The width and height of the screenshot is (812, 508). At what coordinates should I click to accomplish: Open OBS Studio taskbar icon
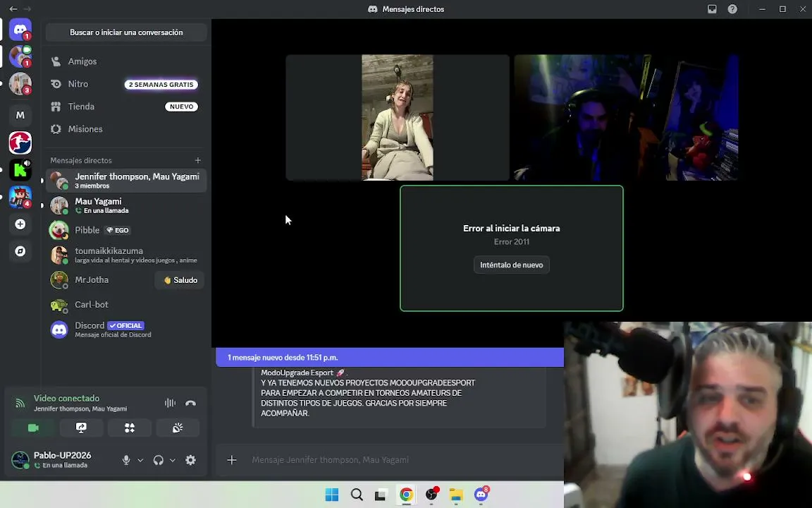click(x=431, y=495)
